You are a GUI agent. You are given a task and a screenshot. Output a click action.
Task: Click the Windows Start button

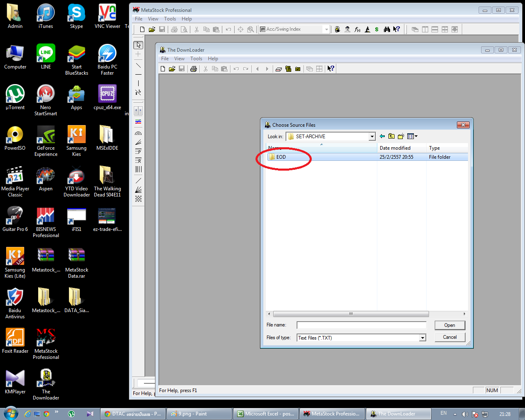click(10, 413)
